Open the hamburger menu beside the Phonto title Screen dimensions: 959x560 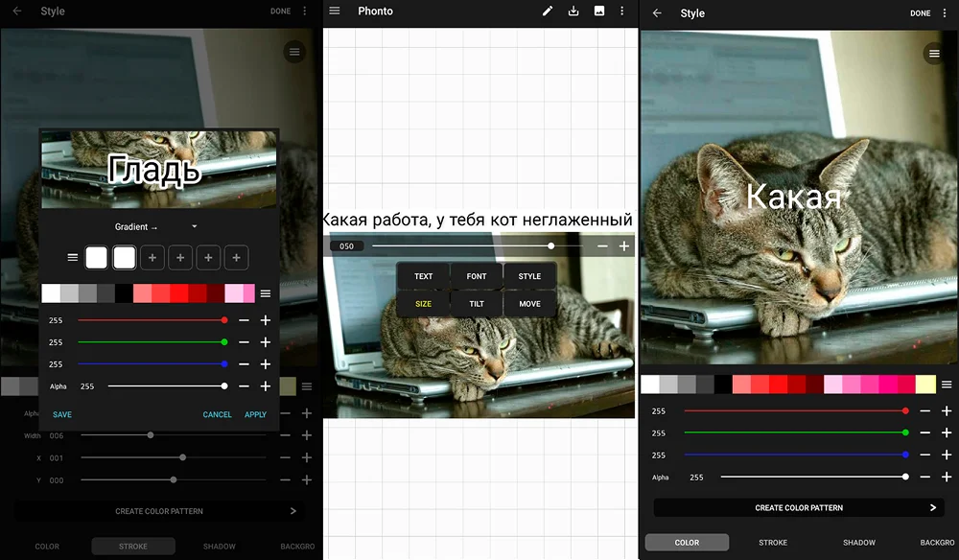coord(335,12)
